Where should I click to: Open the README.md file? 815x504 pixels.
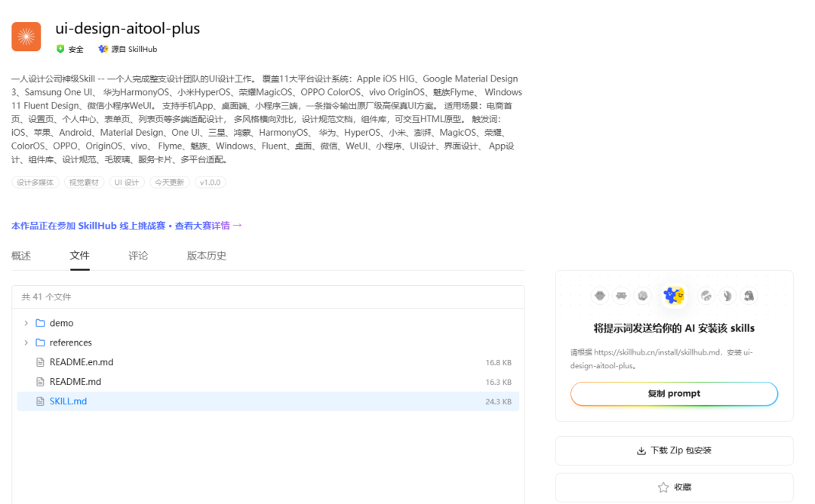coord(268,382)
